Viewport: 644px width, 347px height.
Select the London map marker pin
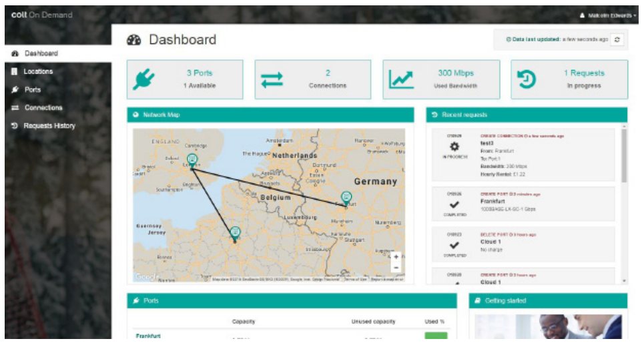(192, 159)
